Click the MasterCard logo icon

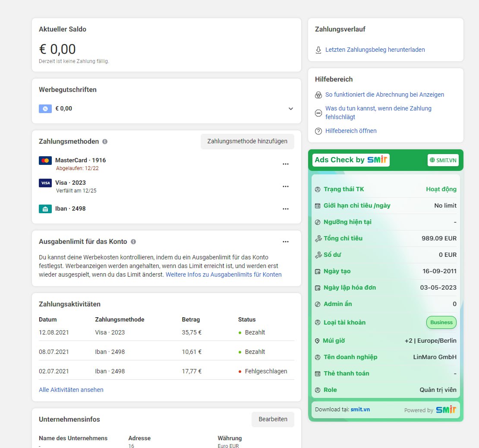pos(45,161)
